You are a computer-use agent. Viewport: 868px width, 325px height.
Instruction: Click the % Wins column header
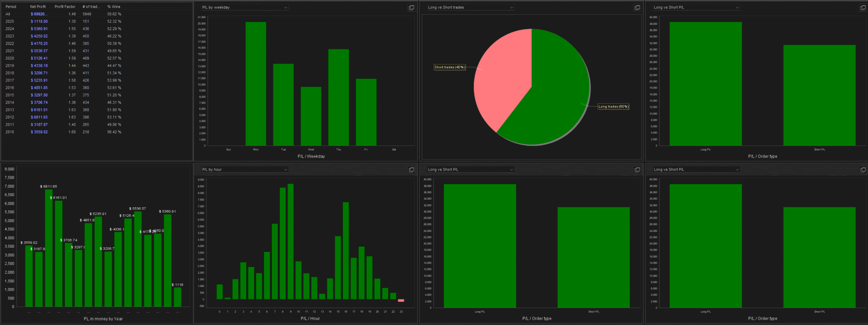pyautogui.click(x=114, y=7)
